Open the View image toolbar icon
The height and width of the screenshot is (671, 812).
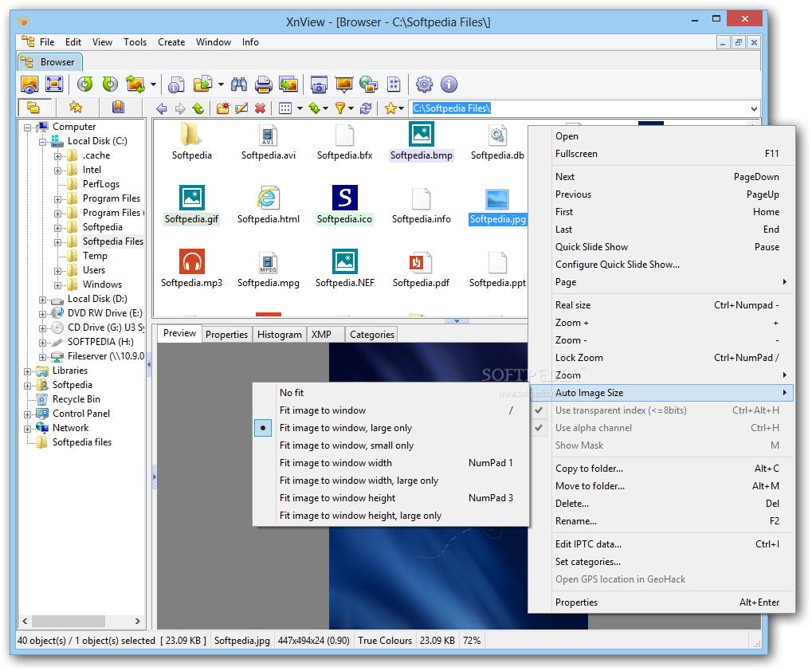pyautogui.click(x=29, y=84)
